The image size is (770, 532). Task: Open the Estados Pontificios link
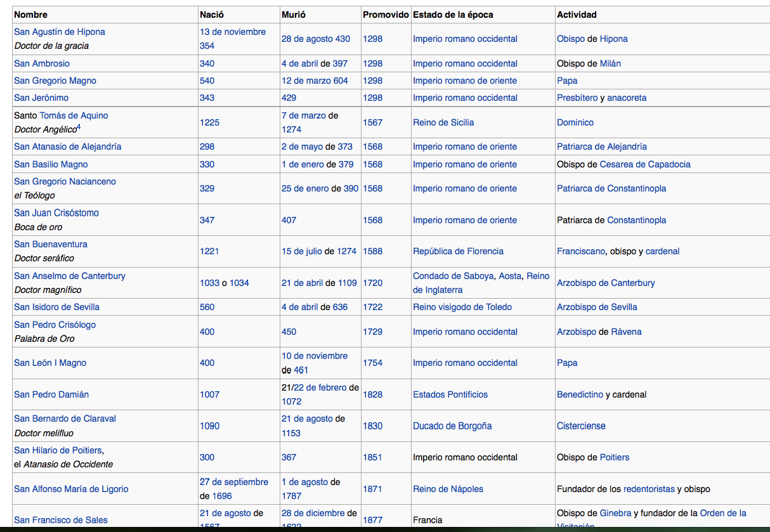450,394
